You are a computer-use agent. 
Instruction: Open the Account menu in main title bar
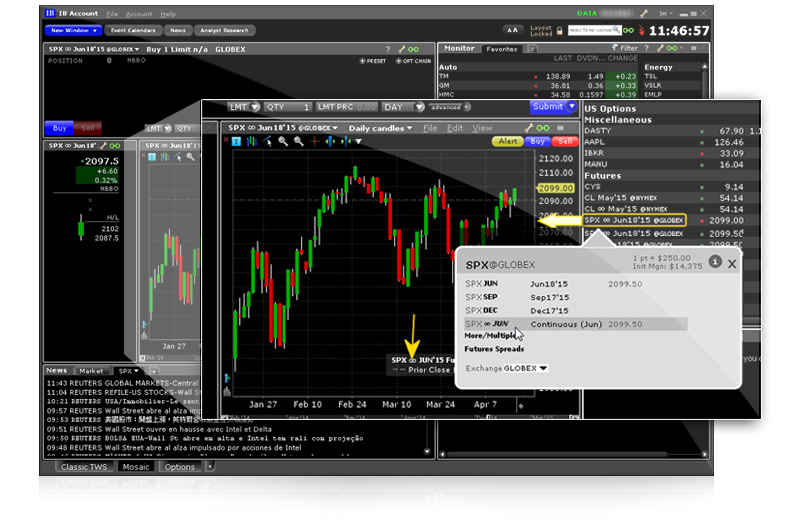point(139,14)
